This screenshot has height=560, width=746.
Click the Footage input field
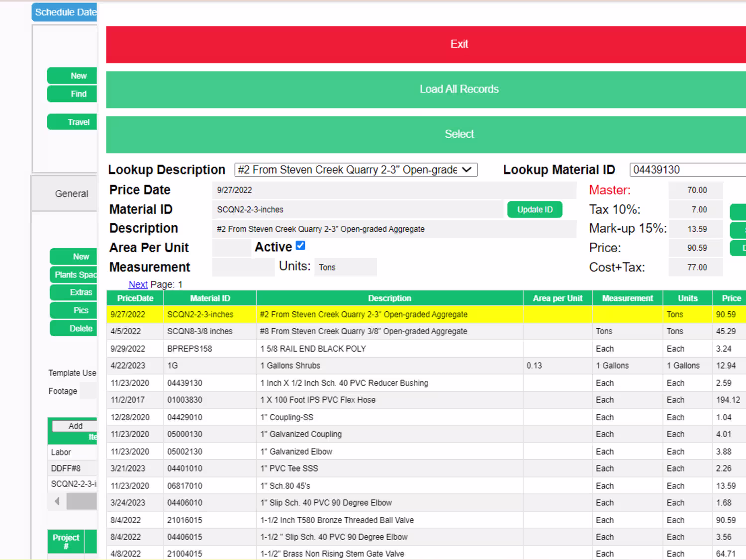[x=89, y=391]
